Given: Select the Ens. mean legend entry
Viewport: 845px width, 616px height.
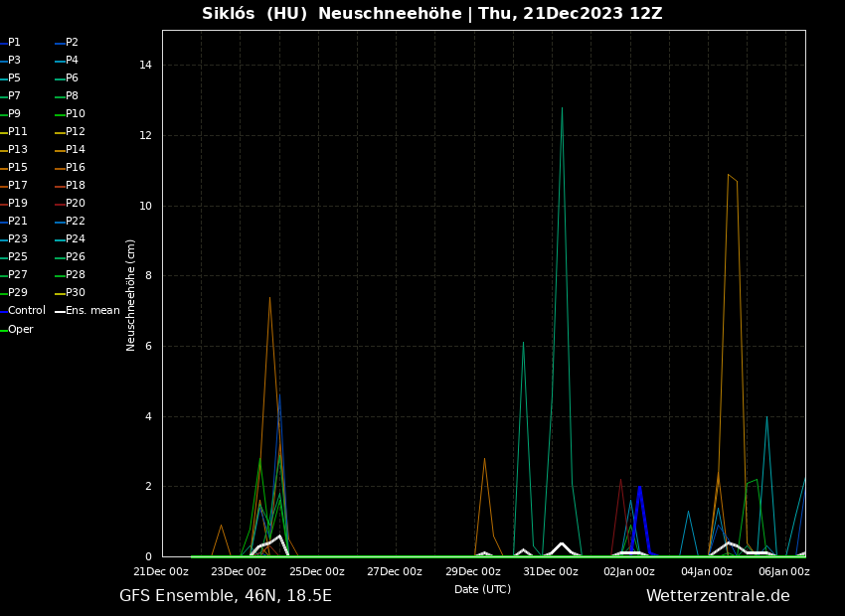Looking at the screenshot, I should [x=91, y=311].
